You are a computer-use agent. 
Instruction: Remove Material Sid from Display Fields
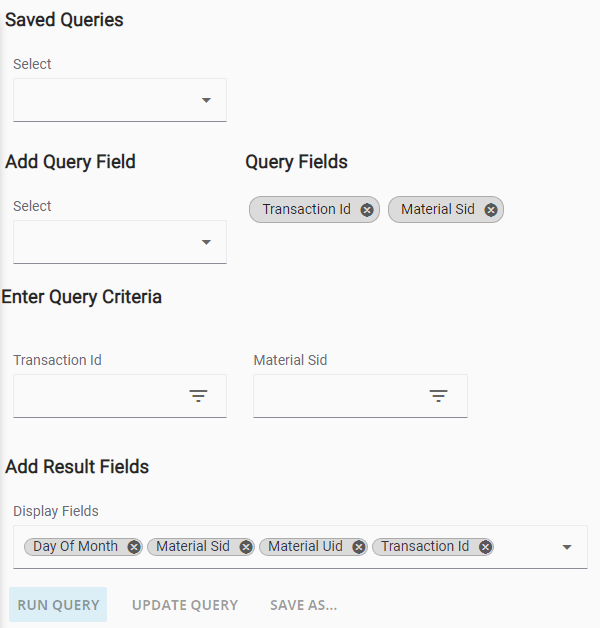click(x=246, y=547)
